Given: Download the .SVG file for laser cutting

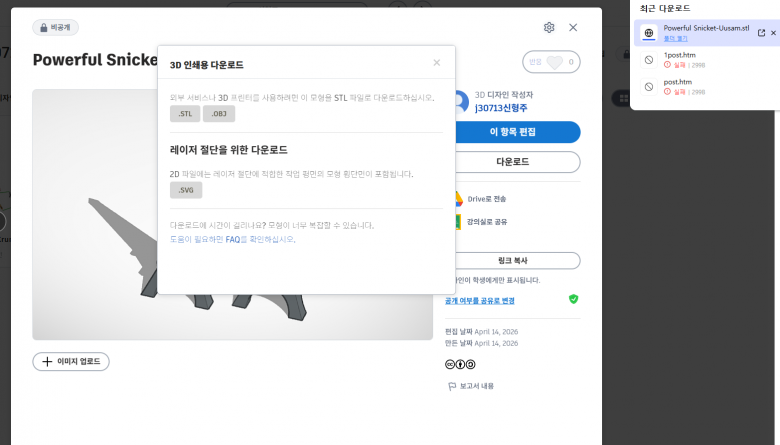Looking at the screenshot, I should [x=186, y=190].
